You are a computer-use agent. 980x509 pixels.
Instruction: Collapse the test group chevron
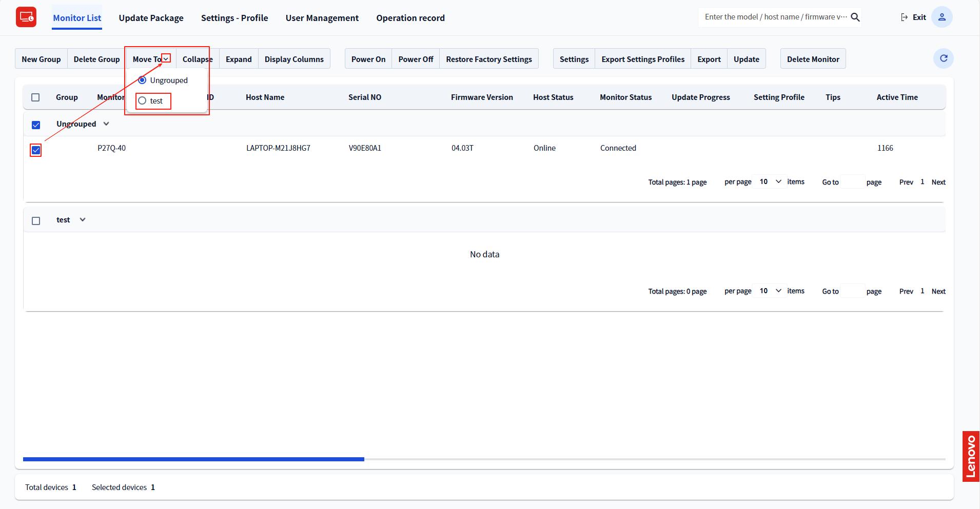(x=83, y=220)
